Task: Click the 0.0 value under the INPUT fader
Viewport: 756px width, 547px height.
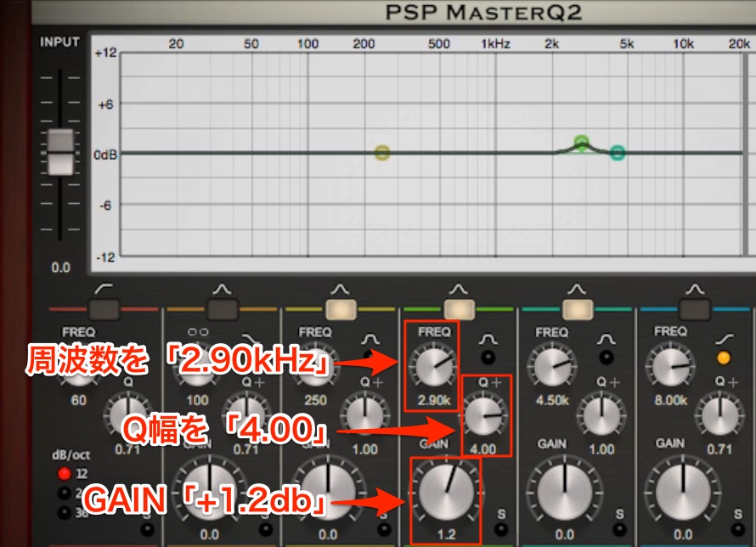Action: (61, 268)
